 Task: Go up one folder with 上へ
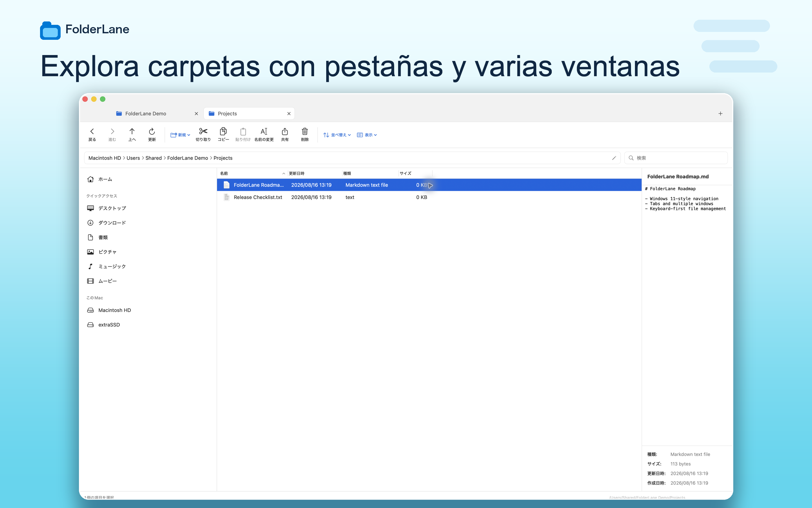(x=132, y=134)
